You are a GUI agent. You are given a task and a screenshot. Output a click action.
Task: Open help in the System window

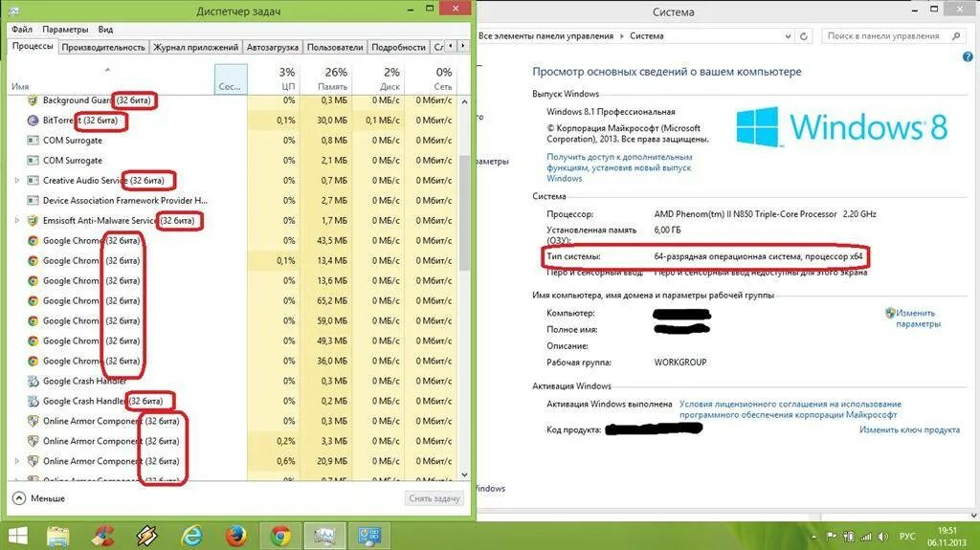pyautogui.click(x=968, y=56)
